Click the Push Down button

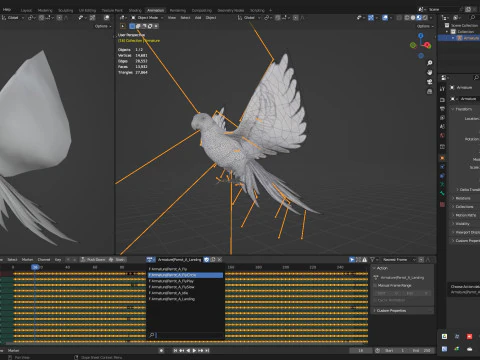point(93,259)
